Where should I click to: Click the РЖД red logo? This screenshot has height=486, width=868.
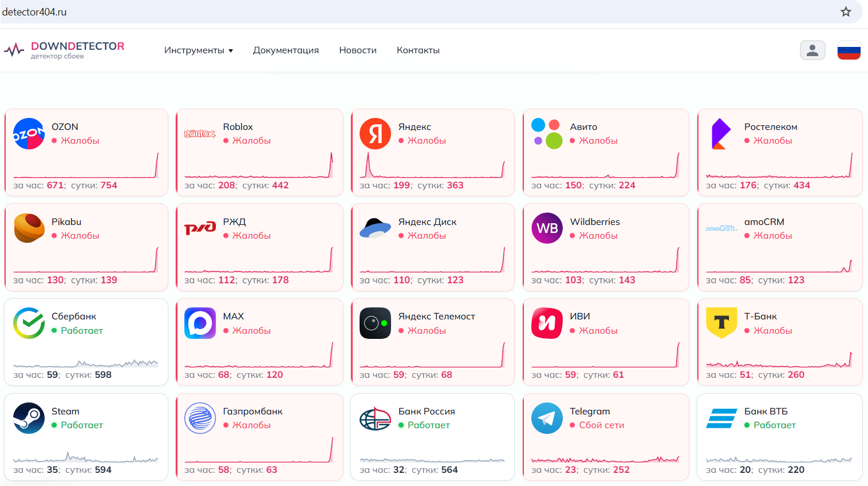(x=200, y=228)
